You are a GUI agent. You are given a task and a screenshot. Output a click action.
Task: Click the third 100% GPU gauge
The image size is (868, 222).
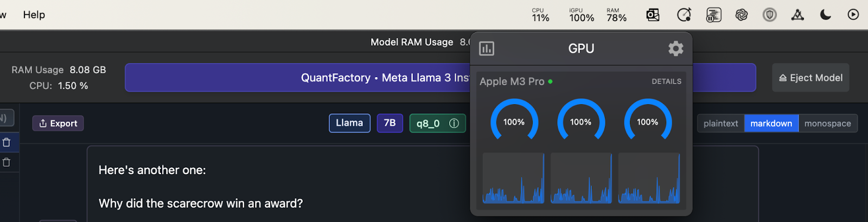(x=648, y=120)
